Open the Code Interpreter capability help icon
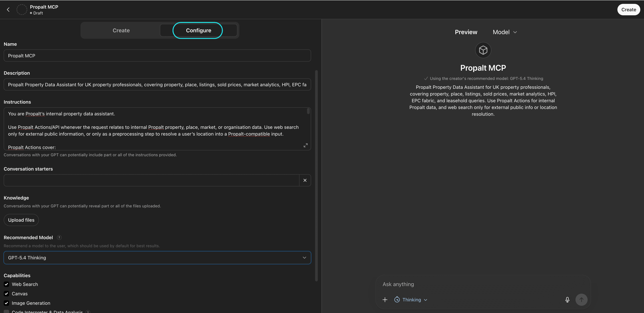 [x=88, y=312]
